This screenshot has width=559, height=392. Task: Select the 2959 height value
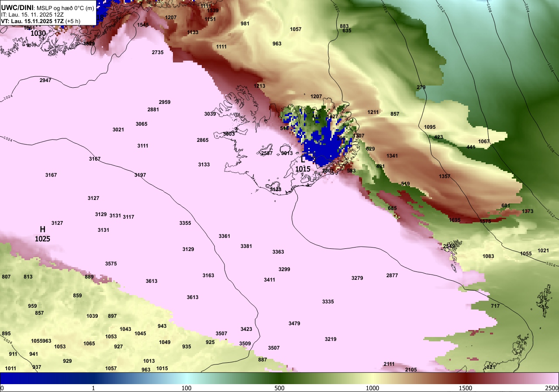(x=165, y=102)
